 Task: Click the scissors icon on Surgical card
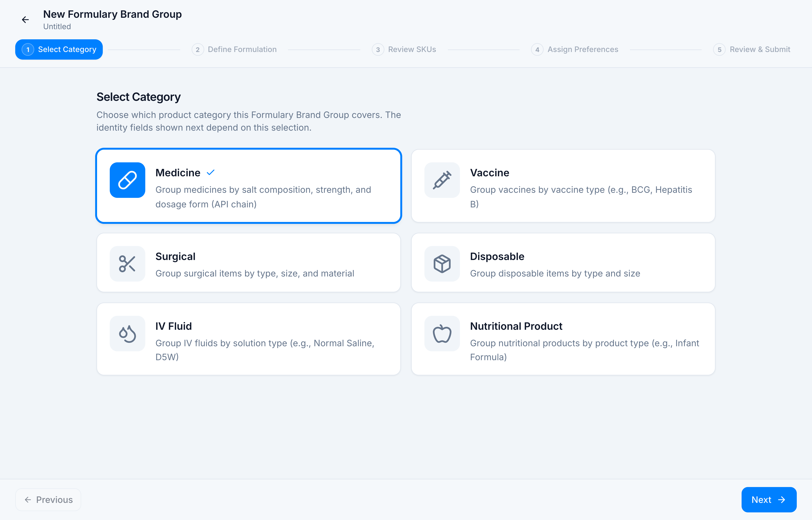click(x=127, y=264)
